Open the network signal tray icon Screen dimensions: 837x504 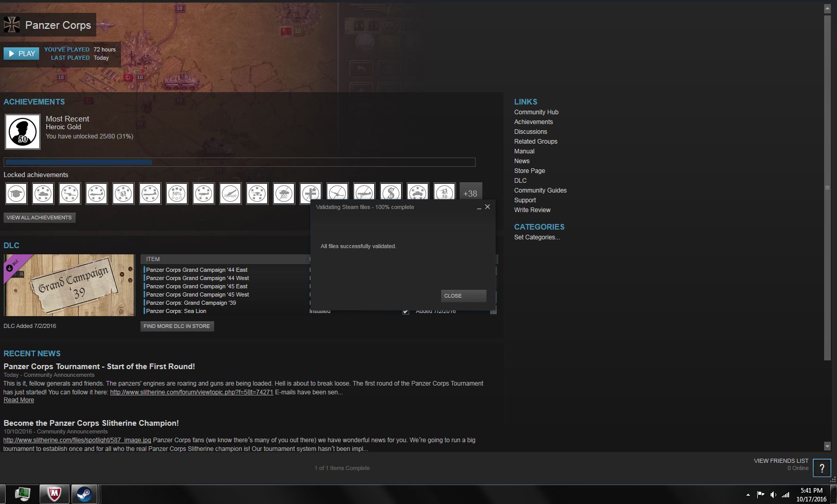coord(786,495)
